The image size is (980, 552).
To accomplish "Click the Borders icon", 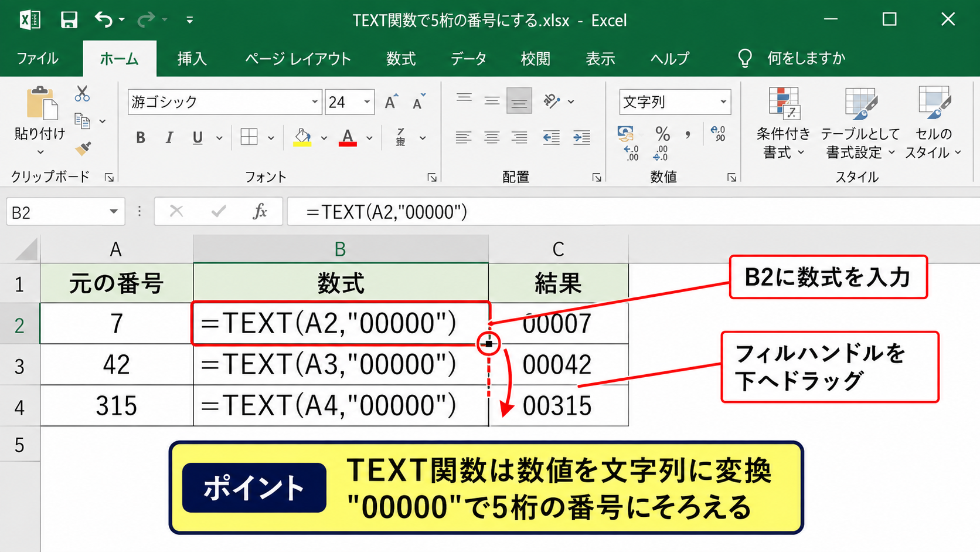I will coord(249,137).
